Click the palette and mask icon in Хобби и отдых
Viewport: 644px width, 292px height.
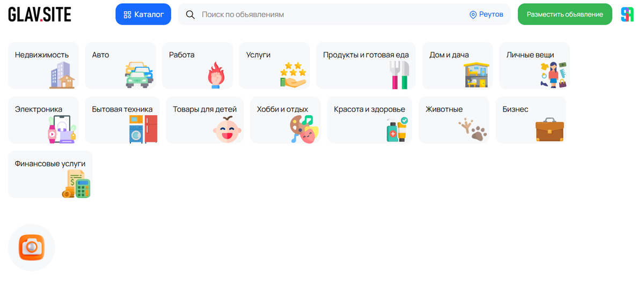[304, 129]
